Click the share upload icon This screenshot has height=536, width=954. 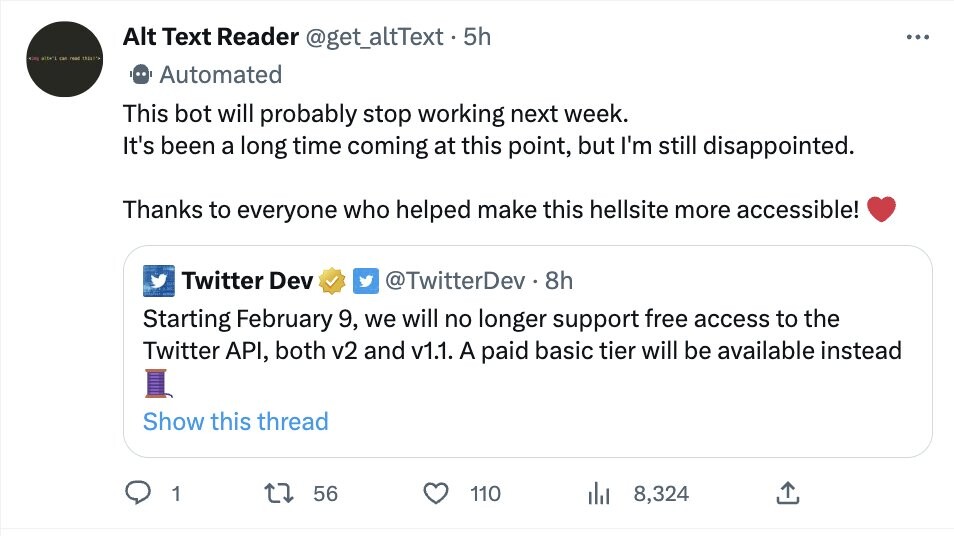[x=787, y=493]
